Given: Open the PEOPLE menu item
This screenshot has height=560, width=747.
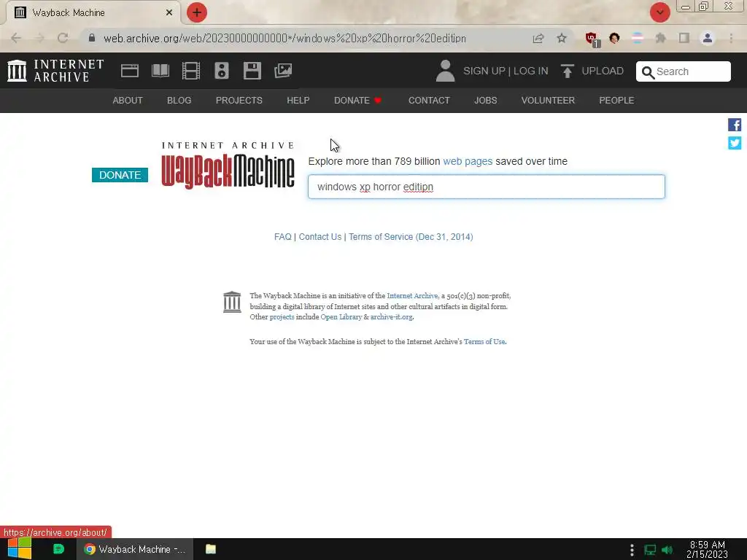Looking at the screenshot, I should click(x=616, y=101).
